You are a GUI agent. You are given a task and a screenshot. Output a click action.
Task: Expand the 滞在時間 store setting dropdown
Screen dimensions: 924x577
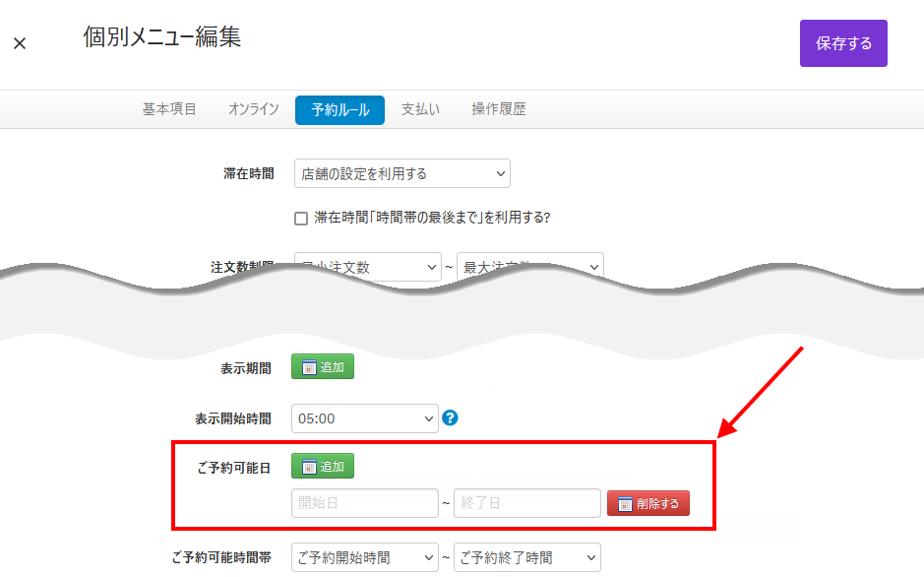tap(401, 174)
